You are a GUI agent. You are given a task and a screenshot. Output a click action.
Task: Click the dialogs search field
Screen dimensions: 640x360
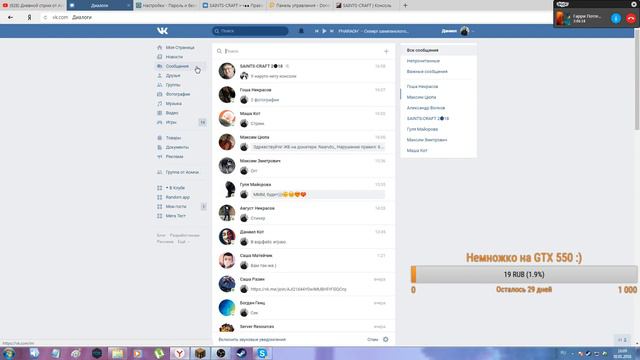tap(300, 51)
